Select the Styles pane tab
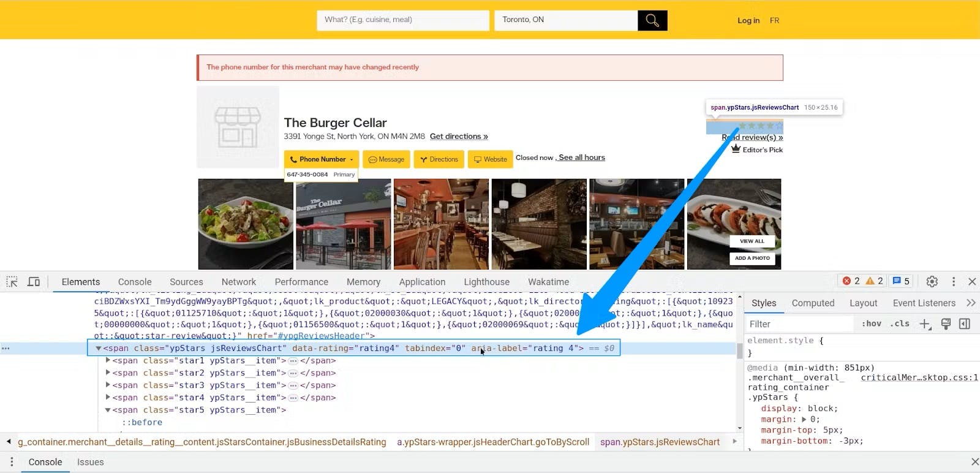 764,303
